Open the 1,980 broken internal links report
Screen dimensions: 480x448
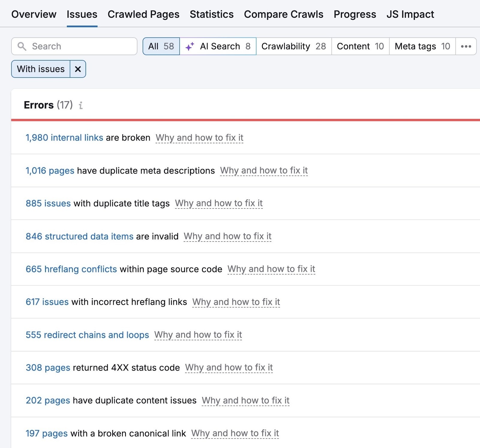(x=64, y=138)
